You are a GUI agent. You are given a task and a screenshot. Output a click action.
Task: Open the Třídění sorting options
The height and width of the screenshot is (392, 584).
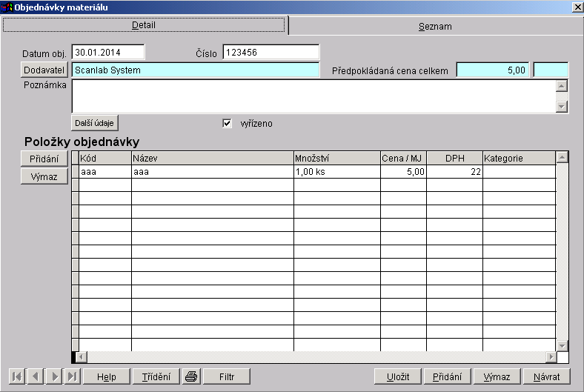pyautogui.click(x=156, y=376)
